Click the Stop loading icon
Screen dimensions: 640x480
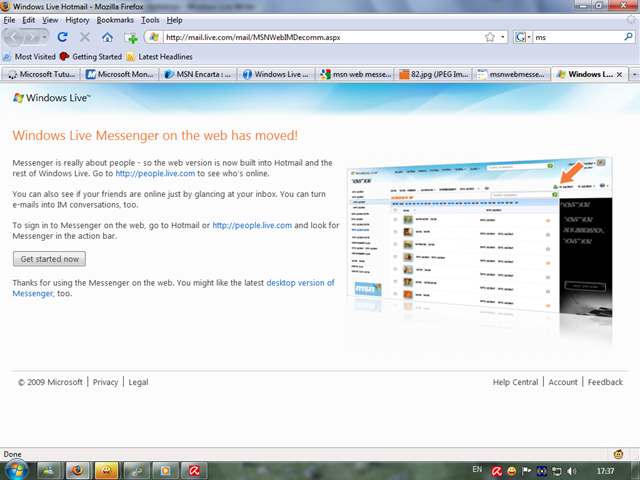84,37
